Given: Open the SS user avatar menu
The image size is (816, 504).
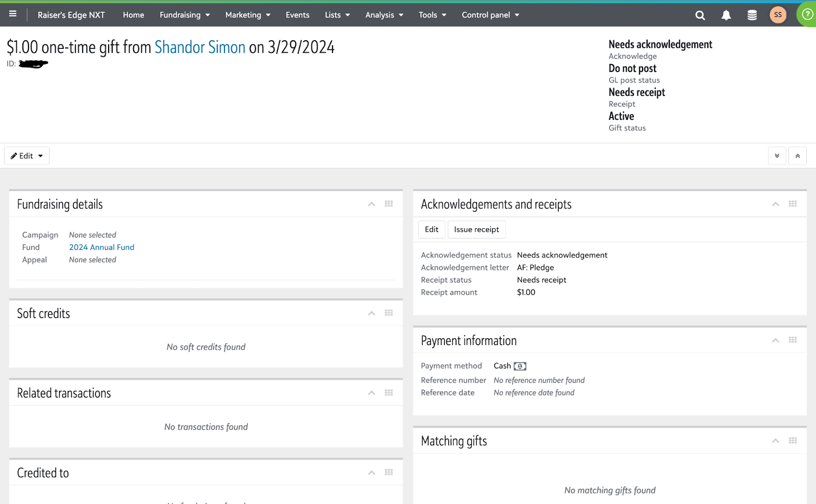Looking at the screenshot, I should coord(778,15).
